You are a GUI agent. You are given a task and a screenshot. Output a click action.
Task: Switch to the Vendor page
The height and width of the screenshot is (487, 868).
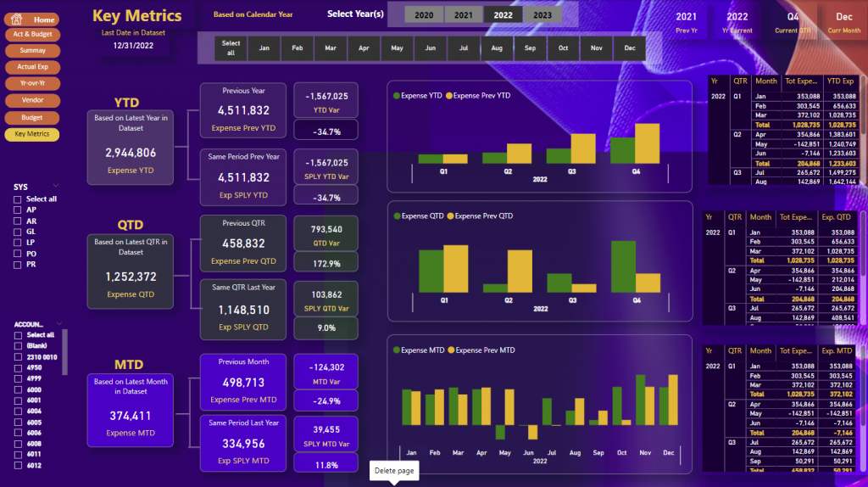(31, 100)
